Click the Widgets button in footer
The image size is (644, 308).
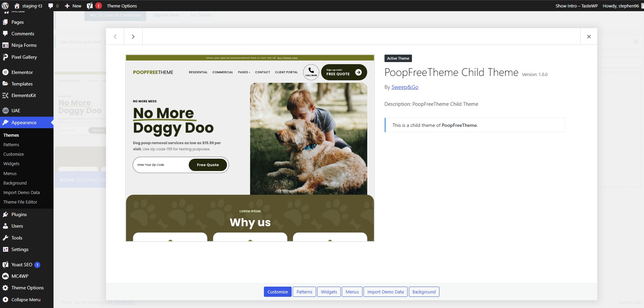(329, 292)
